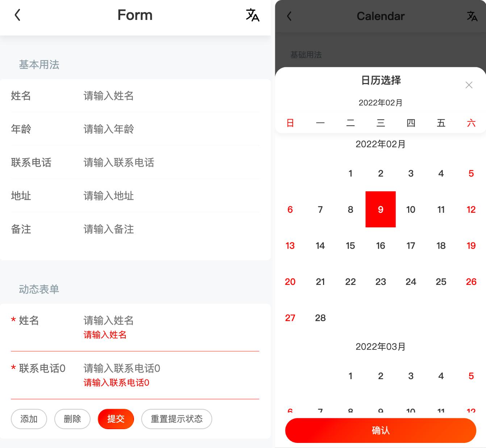Click the 添加 button
486x448 pixels.
coord(29,419)
